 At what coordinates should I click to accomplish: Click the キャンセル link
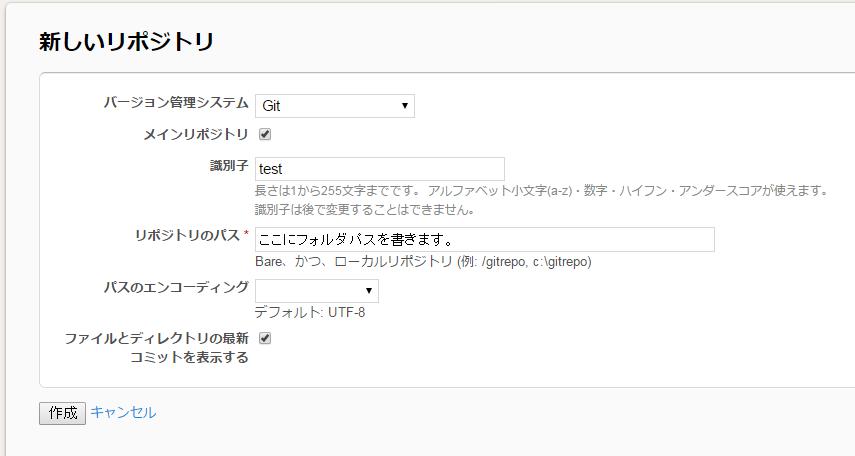pyautogui.click(x=123, y=412)
